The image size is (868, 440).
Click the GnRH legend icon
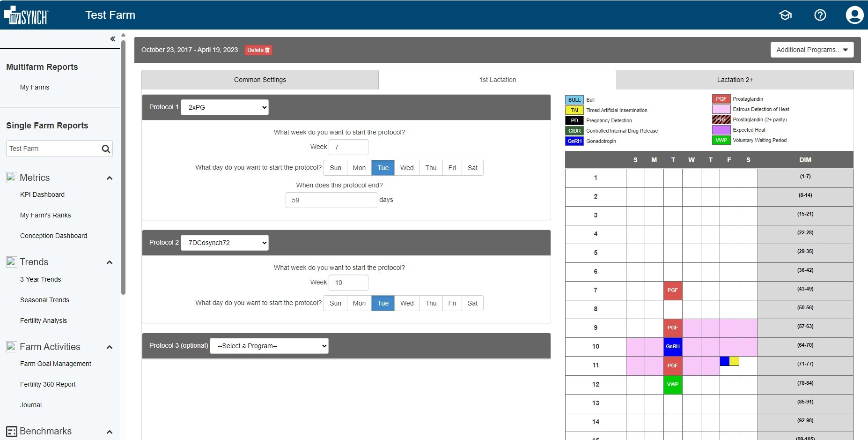pos(574,141)
